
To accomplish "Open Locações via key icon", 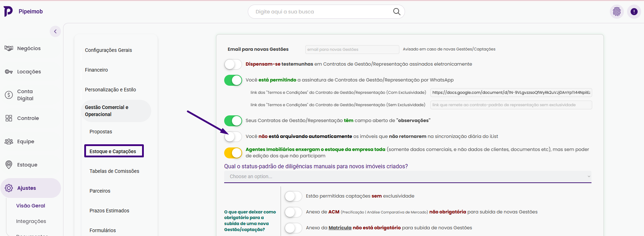I will (x=9, y=72).
